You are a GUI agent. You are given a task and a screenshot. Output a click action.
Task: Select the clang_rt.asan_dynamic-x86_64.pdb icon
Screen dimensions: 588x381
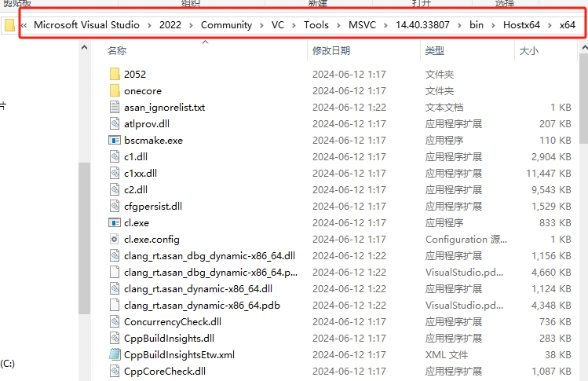click(x=115, y=305)
